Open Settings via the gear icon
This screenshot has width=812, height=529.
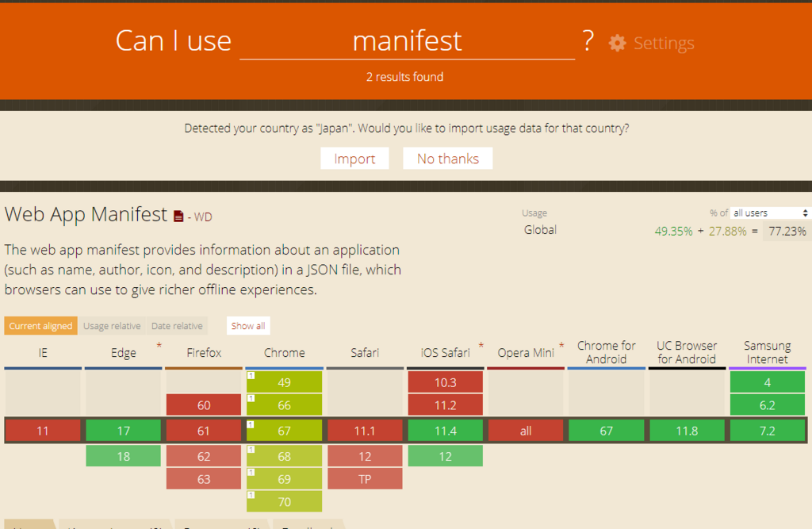617,43
